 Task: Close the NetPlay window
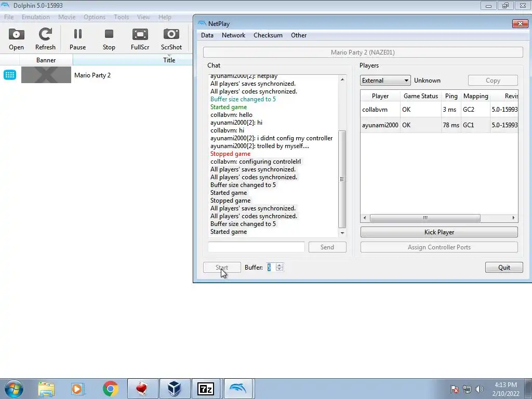[x=520, y=23]
